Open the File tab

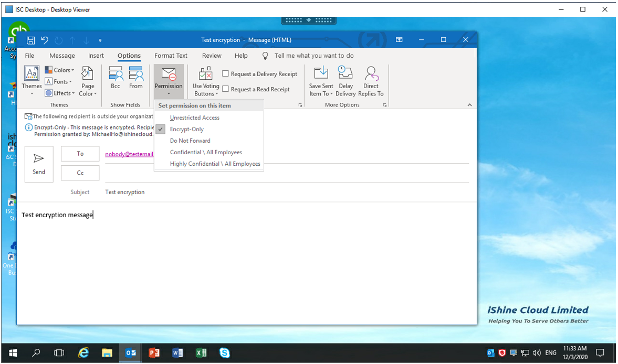tap(29, 56)
